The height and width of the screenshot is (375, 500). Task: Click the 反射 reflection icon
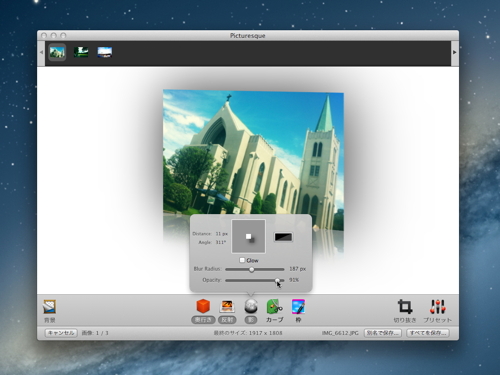click(227, 306)
